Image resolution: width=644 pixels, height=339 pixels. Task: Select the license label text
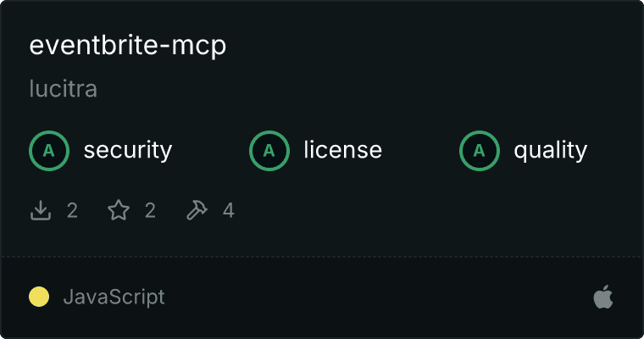343,150
